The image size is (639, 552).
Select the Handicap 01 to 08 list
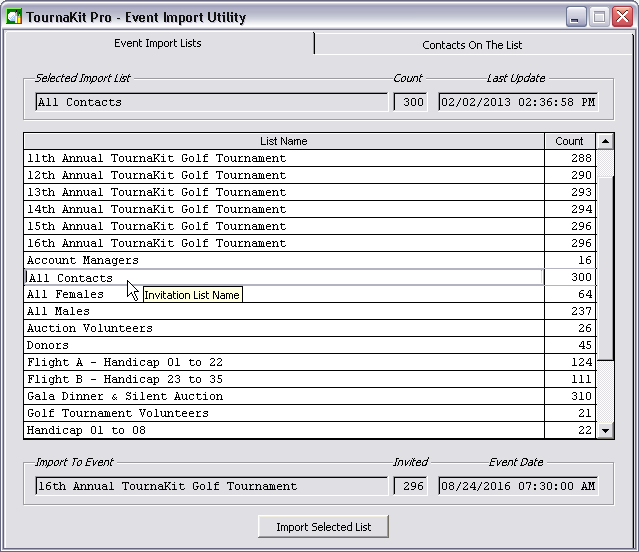284,430
